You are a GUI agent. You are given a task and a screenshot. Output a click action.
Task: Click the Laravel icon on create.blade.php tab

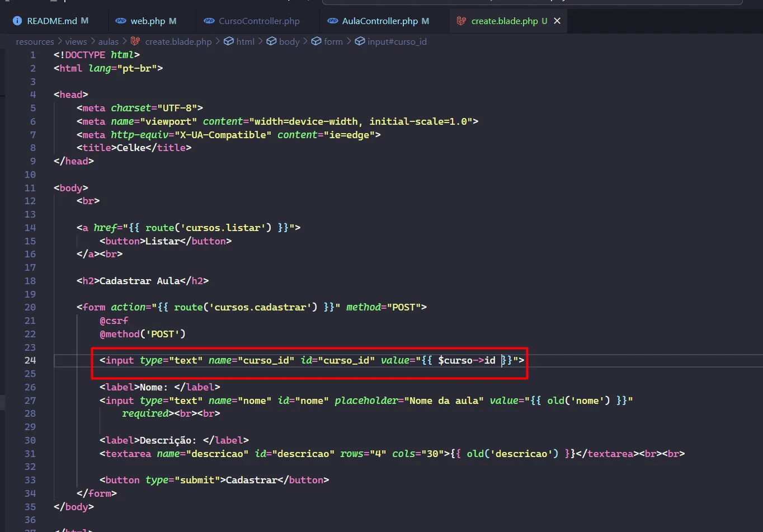(461, 21)
